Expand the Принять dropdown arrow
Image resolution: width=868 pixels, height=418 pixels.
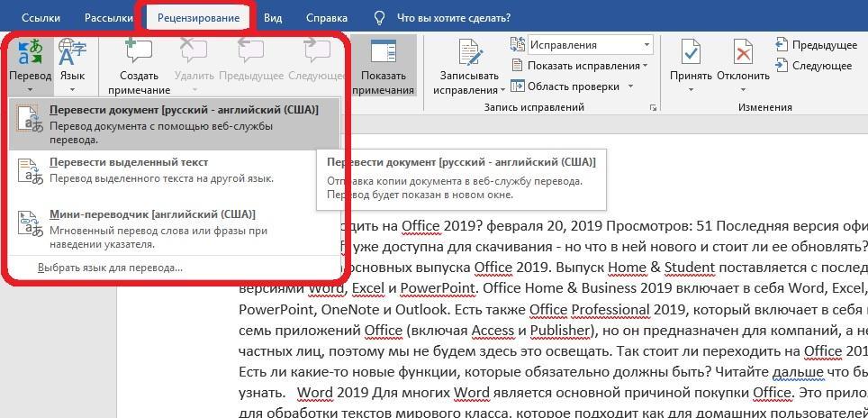(x=691, y=89)
